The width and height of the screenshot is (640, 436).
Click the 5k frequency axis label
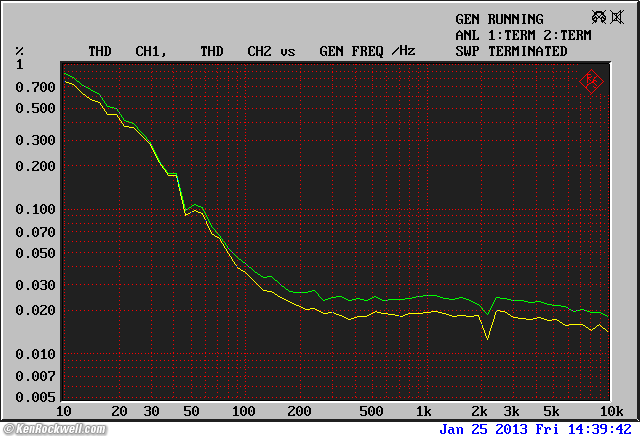click(551, 411)
